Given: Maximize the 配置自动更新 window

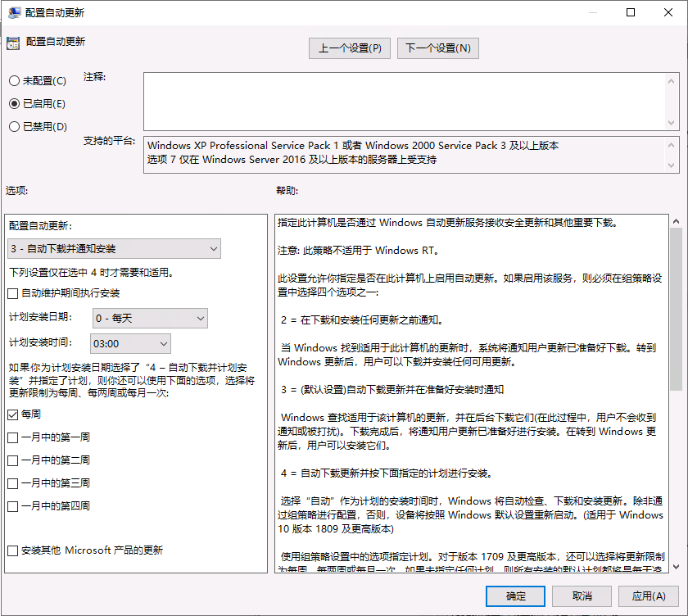Looking at the screenshot, I should 631,12.
